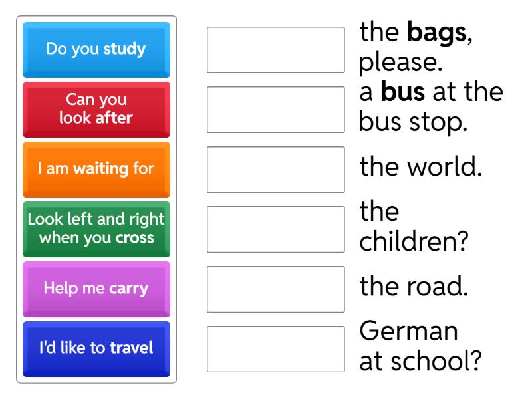Click the red 'Can you look after' tile
Viewport: 532px width, 399px height.
(96, 109)
